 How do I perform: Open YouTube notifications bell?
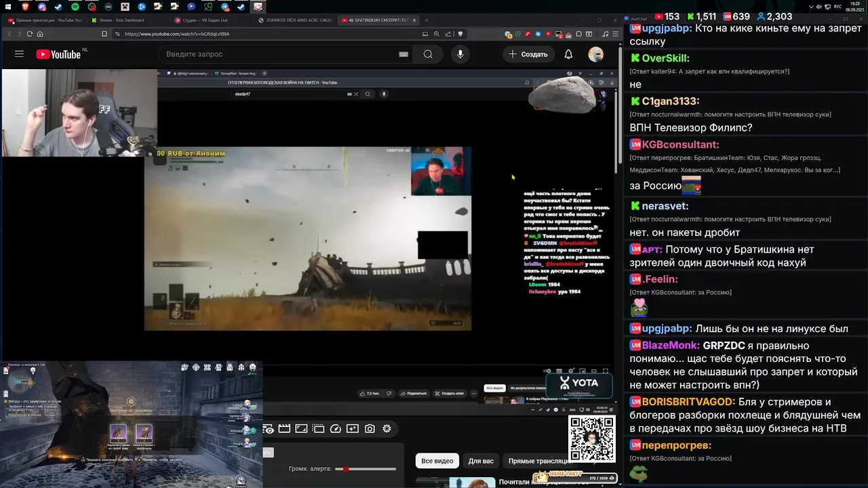click(x=568, y=54)
